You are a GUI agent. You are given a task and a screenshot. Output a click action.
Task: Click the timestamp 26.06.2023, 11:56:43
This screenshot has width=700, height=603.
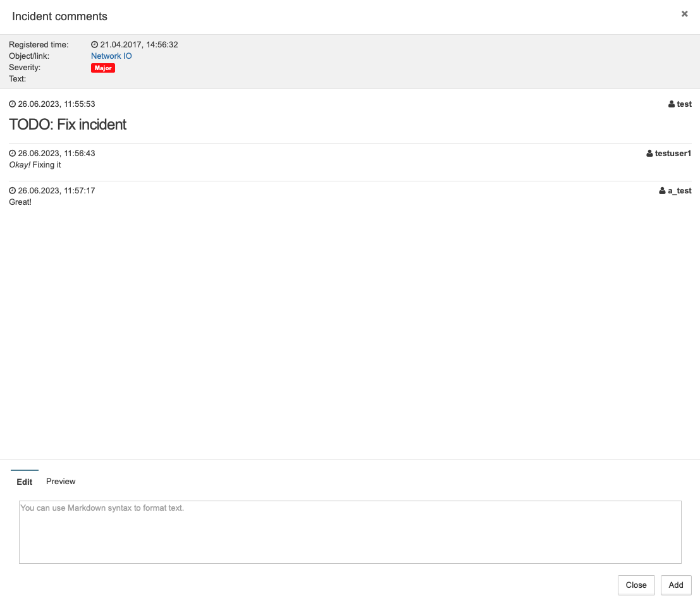coord(56,153)
